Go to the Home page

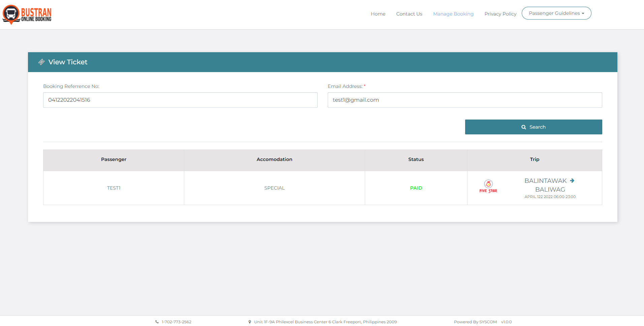pos(378,14)
